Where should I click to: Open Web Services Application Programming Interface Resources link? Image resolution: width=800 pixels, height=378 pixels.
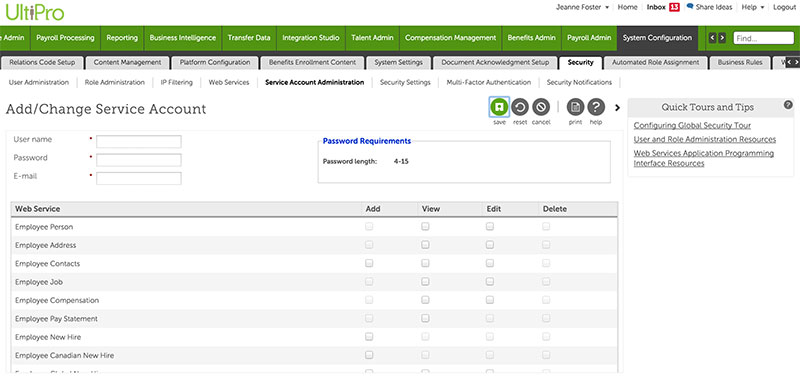coord(704,158)
